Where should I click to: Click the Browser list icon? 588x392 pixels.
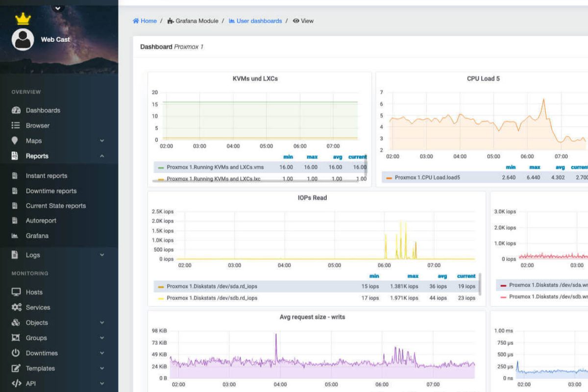pos(16,125)
